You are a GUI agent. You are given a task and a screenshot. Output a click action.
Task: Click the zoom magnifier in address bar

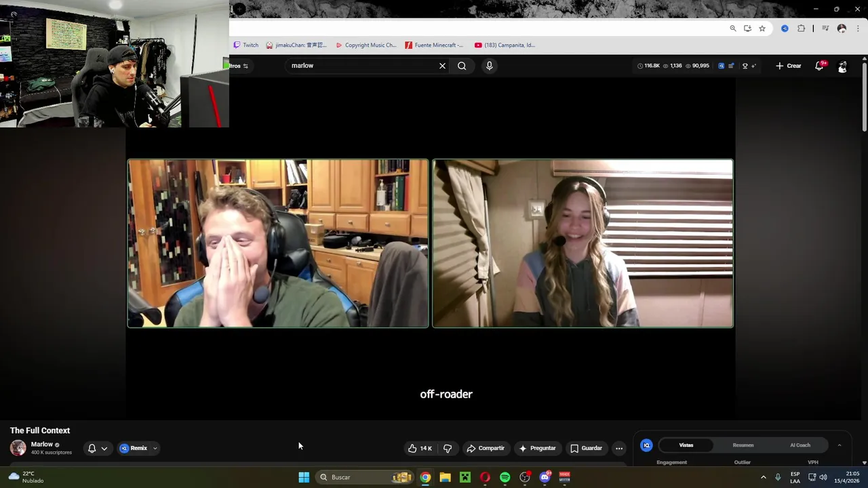click(733, 28)
